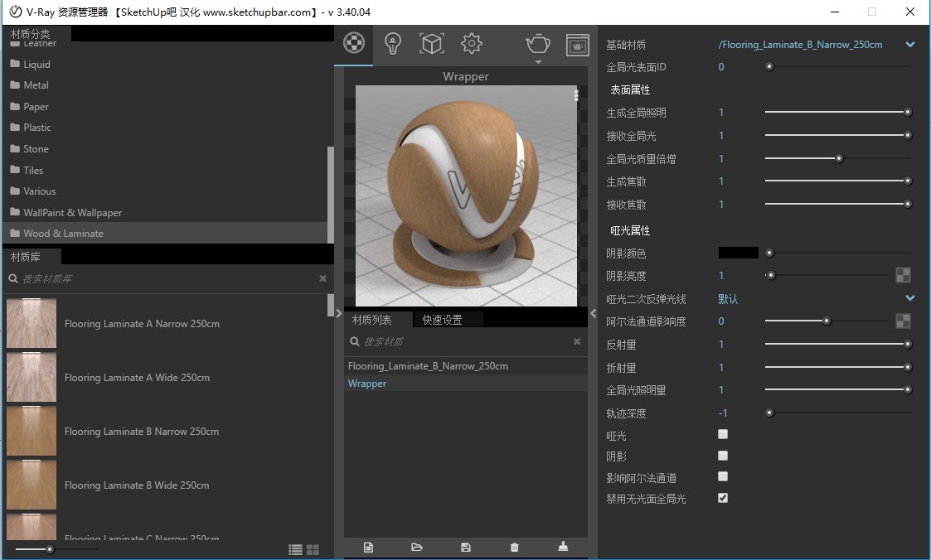The image size is (931, 560).
Task: Enable the 阴影 checkbox
Action: point(723,456)
